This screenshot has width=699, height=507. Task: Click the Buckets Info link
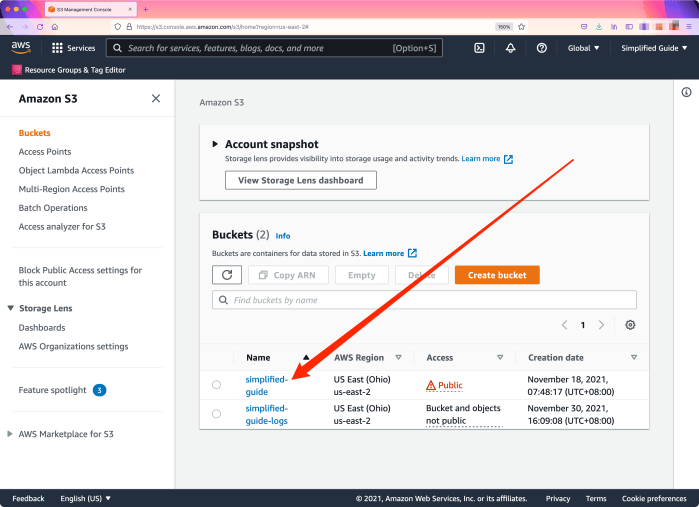point(283,236)
